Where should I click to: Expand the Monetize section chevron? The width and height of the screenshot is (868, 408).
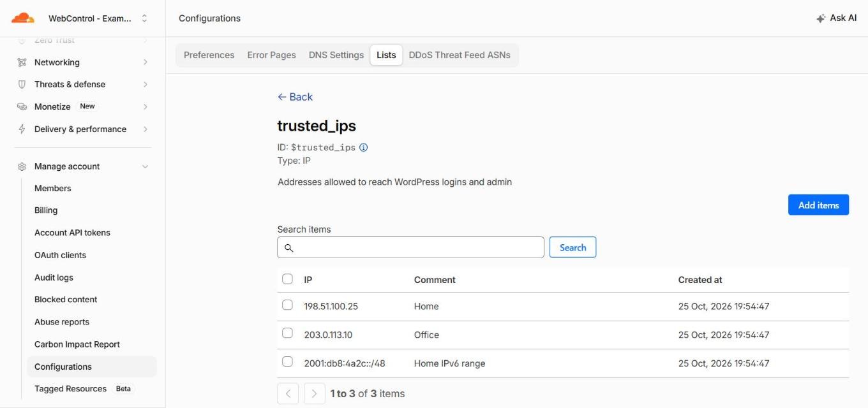point(146,106)
